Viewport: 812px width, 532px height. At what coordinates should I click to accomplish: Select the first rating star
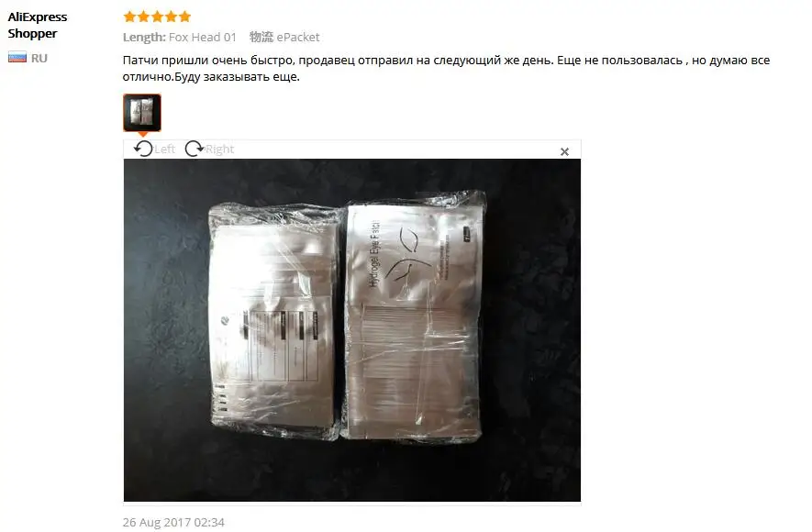[130, 17]
